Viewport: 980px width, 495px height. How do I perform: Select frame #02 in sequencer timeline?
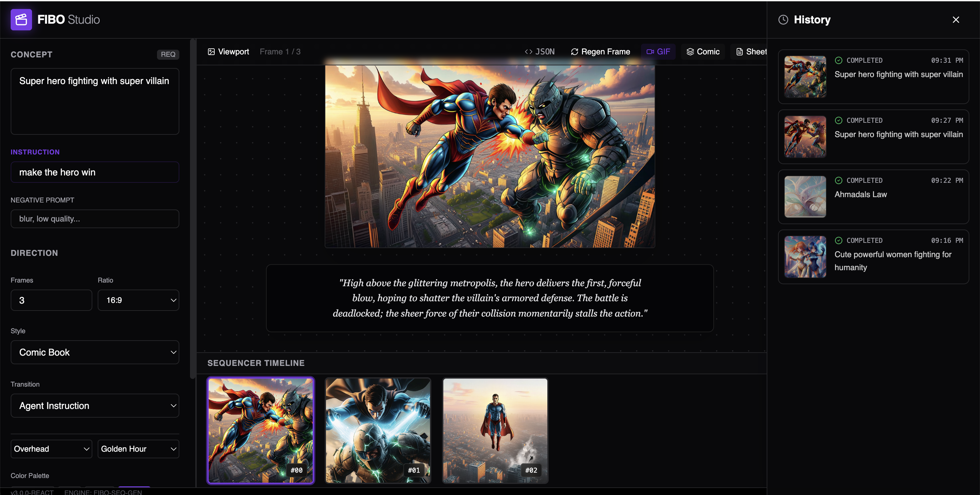pyautogui.click(x=495, y=430)
